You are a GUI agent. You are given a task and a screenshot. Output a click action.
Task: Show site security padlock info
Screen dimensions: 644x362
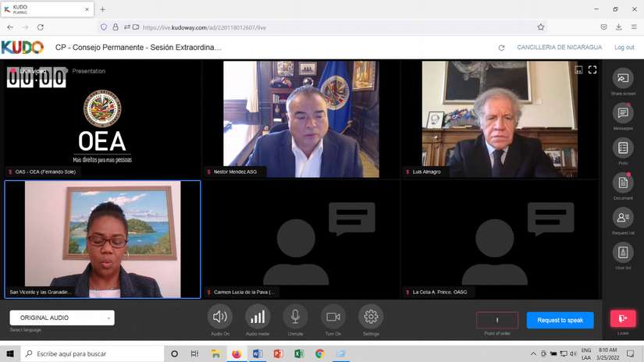click(116, 27)
